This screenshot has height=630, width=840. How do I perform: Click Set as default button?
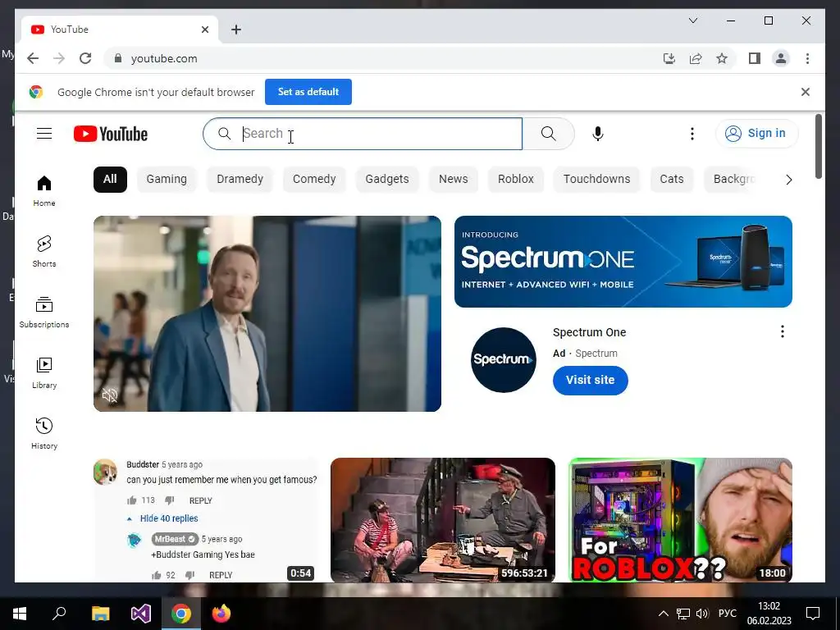(308, 92)
